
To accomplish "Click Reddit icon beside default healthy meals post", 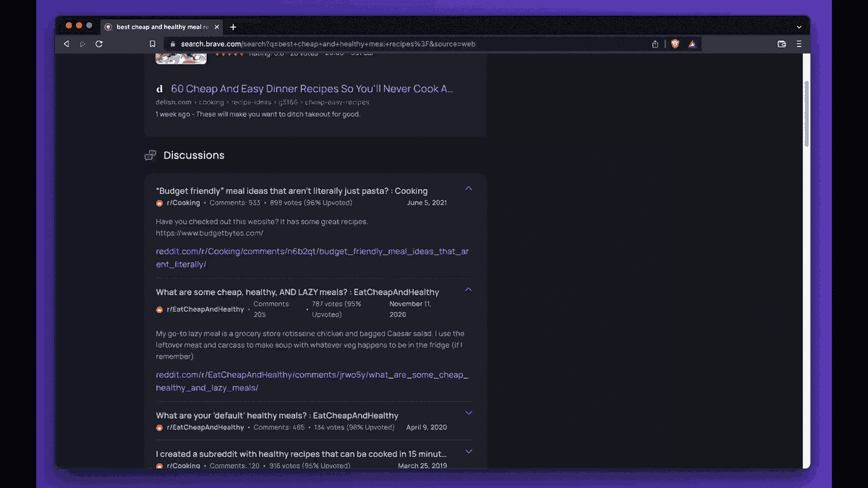I will click(x=160, y=427).
